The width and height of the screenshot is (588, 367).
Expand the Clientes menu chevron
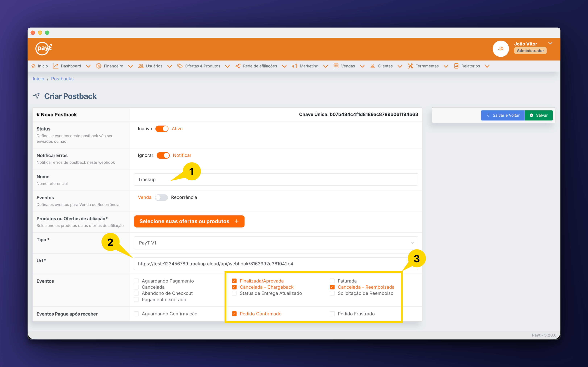400,66
